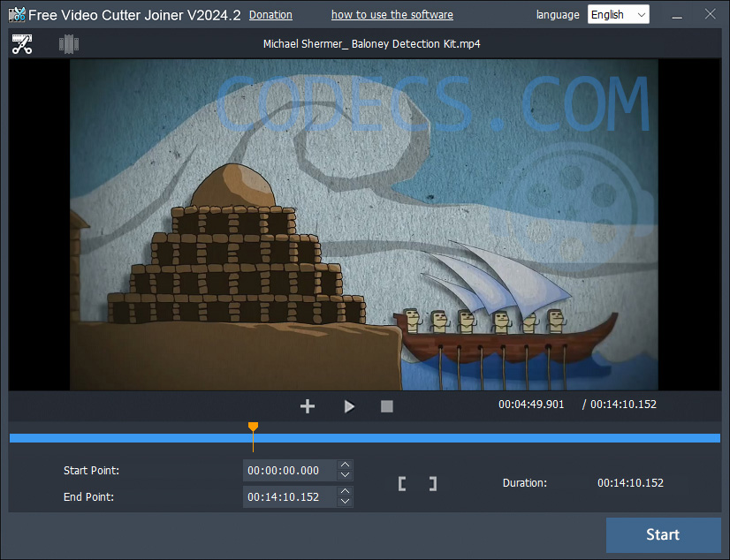The height and width of the screenshot is (560, 730).
Task: Decrease End Point time with down arrow
Action: click(345, 502)
